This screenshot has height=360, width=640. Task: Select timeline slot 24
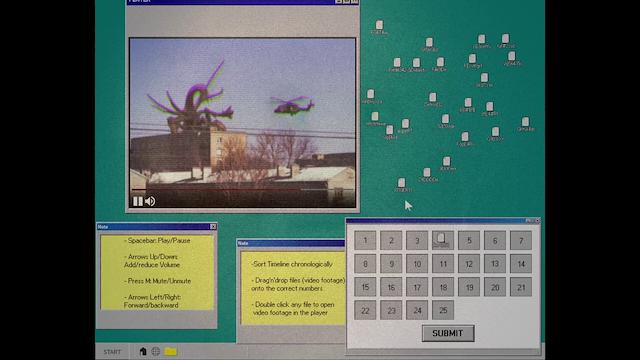pyautogui.click(x=417, y=310)
